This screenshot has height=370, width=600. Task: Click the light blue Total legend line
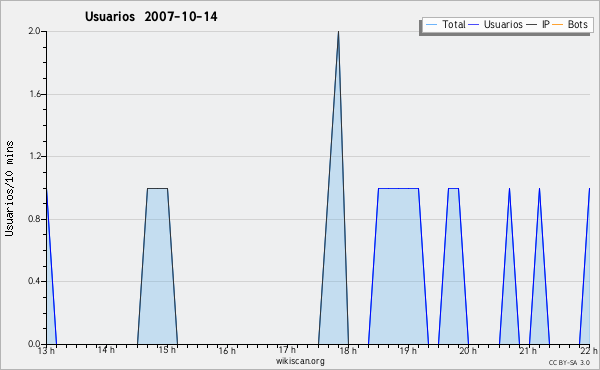(431, 25)
